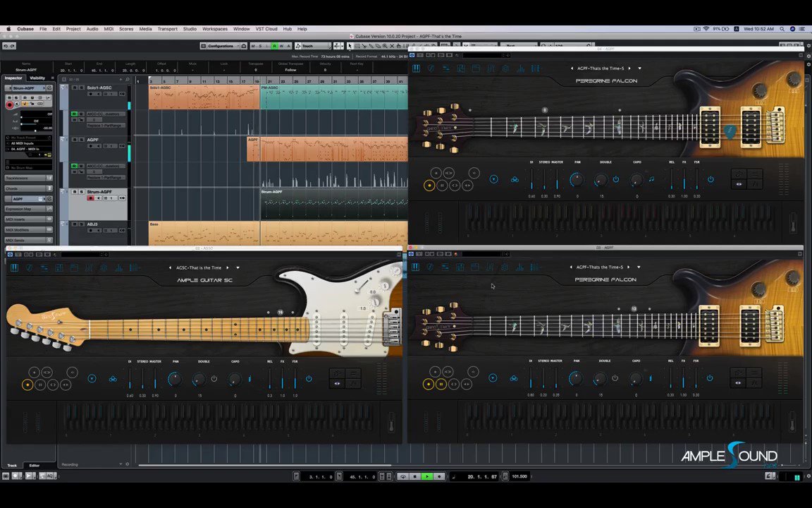Viewport: 812px width, 508px height.
Task: Select previous preset arrow in AGSC window
Action: pyautogui.click(x=171, y=267)
